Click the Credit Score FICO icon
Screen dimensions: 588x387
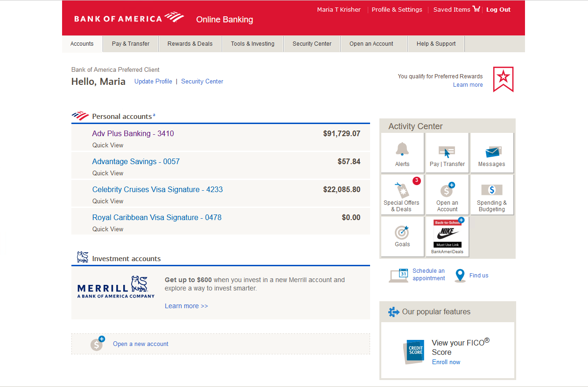[x=414, y=351]
